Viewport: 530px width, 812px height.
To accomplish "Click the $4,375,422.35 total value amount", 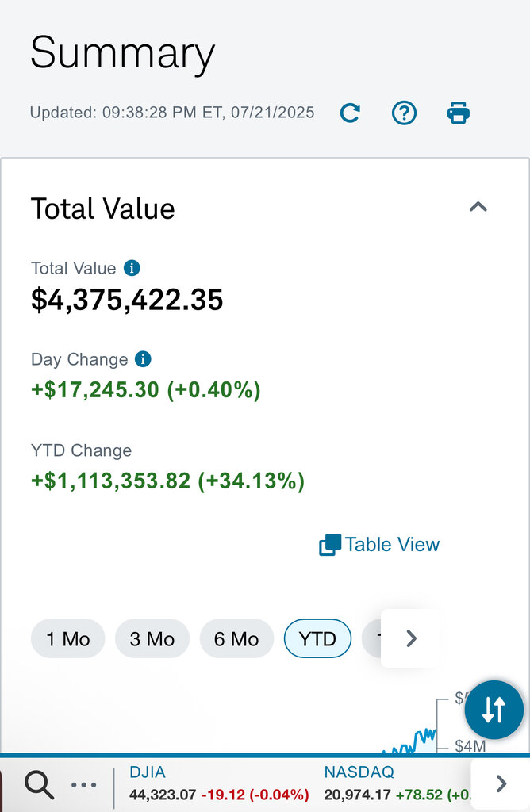I will 127,300.
